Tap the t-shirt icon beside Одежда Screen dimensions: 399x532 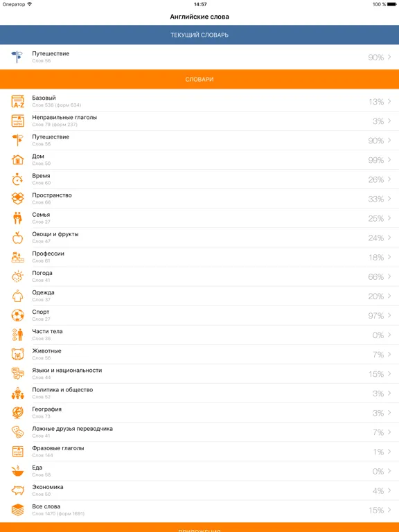point(17,296)
